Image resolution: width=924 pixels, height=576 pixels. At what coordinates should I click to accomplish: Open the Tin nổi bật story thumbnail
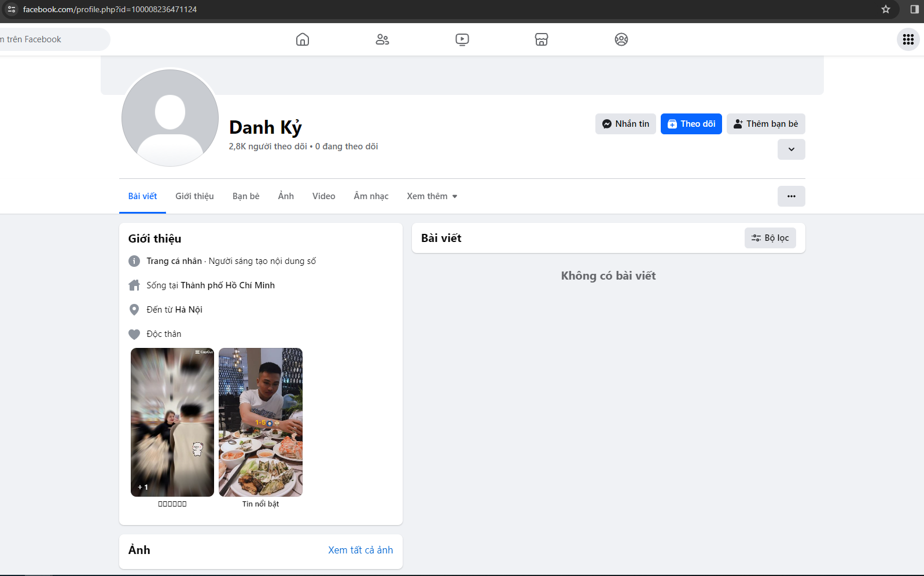[260, 422]
